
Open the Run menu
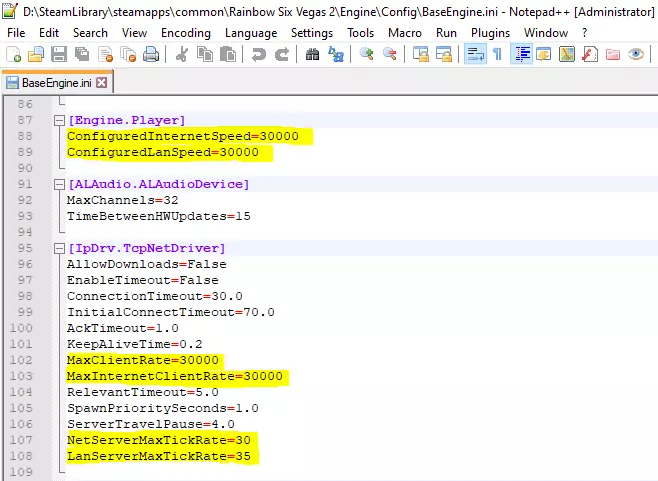coord(446,33)
